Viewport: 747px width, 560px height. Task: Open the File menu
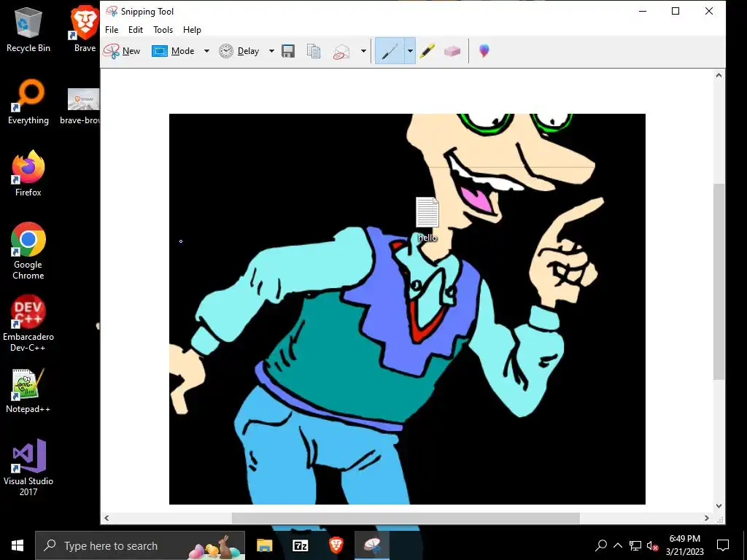(112, 29)
